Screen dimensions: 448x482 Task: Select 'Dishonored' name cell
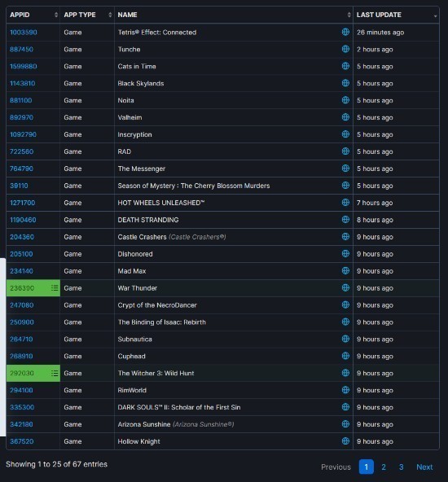234,254
